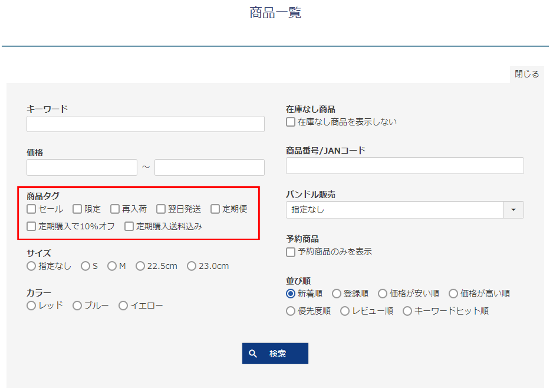Select size 23.0cm radio button
553x392 pixels.
coord(192,266)
